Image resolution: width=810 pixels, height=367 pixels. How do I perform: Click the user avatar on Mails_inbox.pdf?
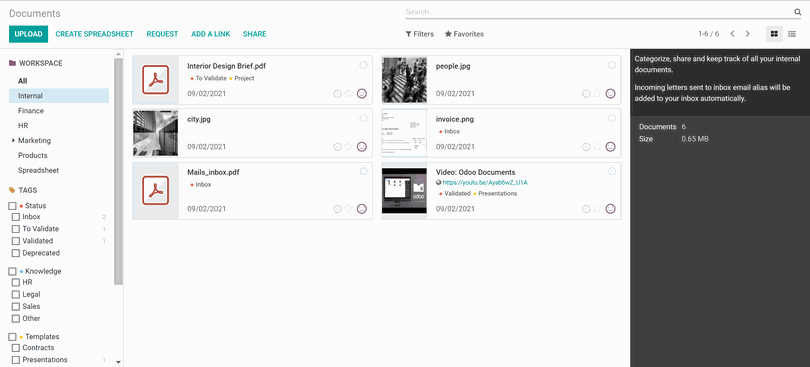click(362, 209)
